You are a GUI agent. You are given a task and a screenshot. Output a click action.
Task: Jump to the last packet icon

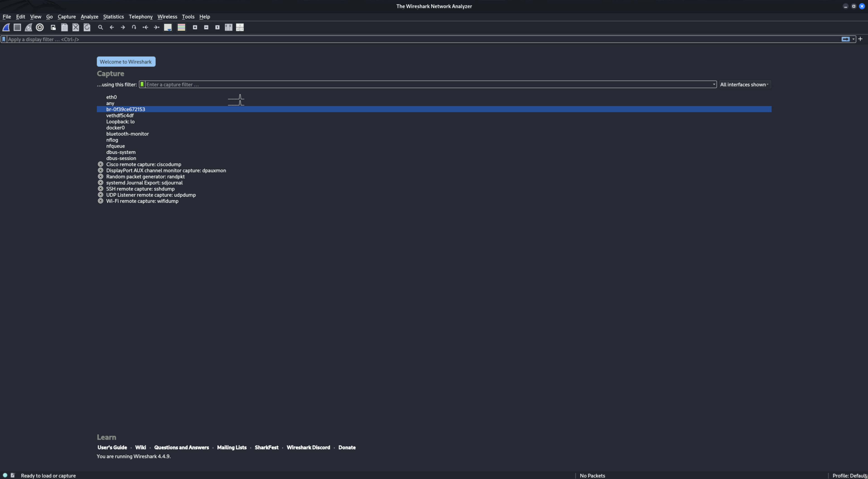(x=157, y=27)
